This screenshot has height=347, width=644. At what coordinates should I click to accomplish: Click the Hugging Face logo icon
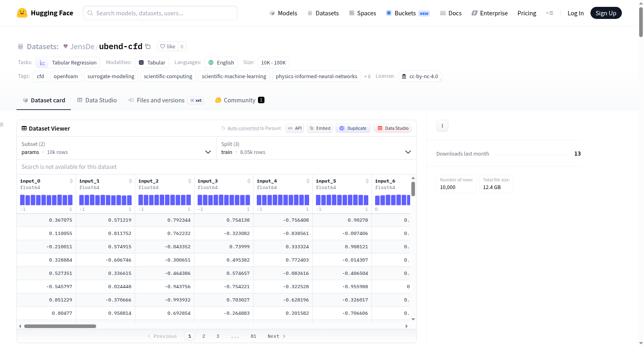(x=22, y=13)
